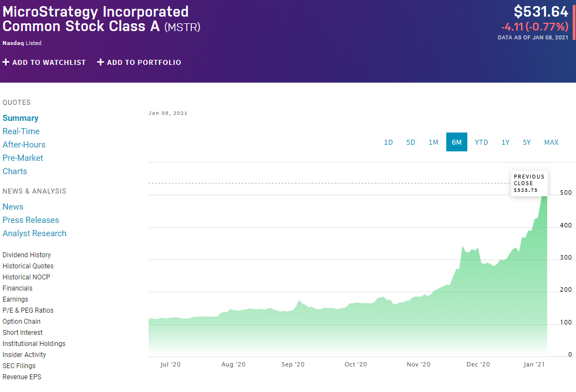This screenshot has width=576, height=392.
Task: Choose the 1Y chart range
Action: tap(506, 142)
